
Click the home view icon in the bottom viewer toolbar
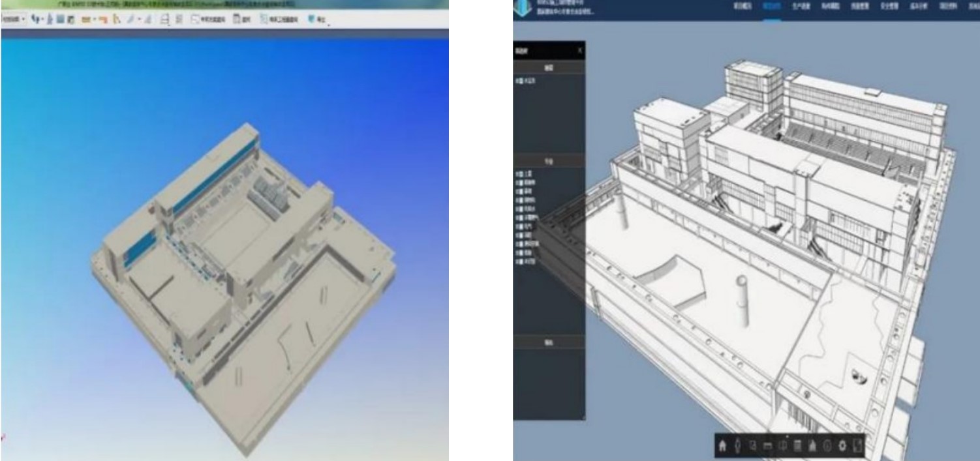coord(722,445)
